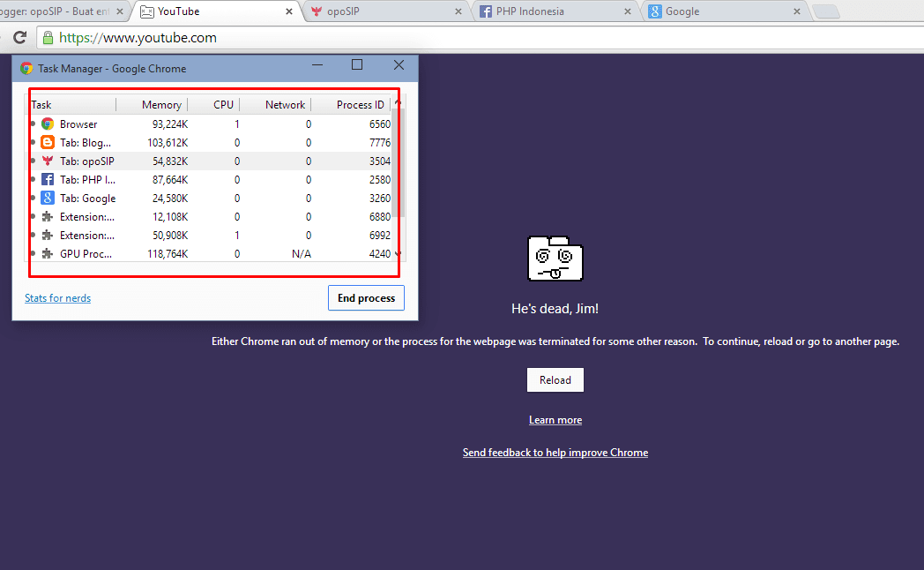Switch to the PHP Indonesia tab
This screenshot has width=924, height=570.
pyautogui.click(x=556, y=11)
